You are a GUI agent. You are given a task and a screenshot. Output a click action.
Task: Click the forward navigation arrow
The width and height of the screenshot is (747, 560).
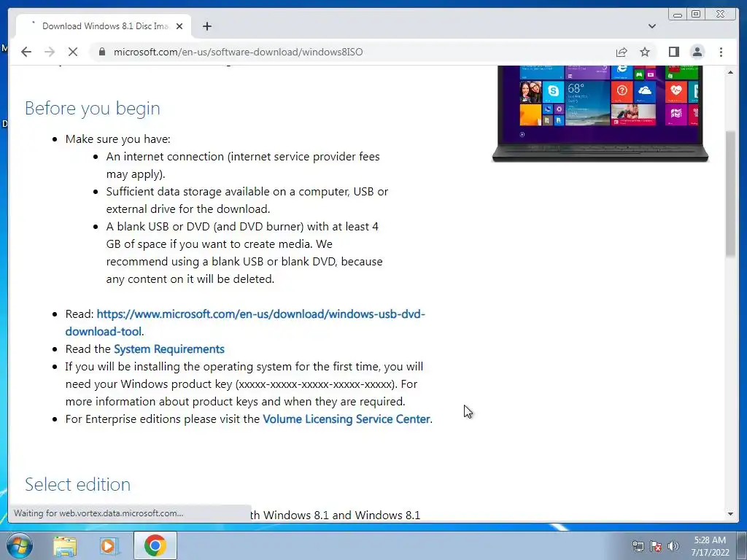(50, 52)
